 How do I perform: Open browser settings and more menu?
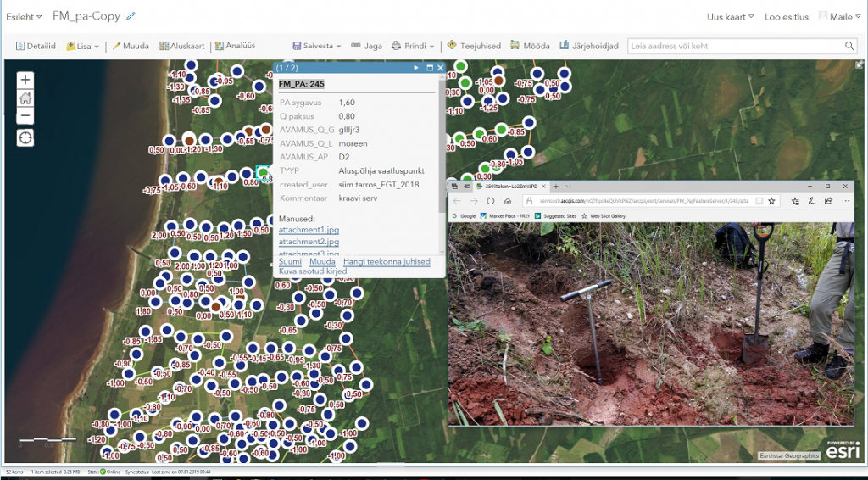tap(845, 201)
